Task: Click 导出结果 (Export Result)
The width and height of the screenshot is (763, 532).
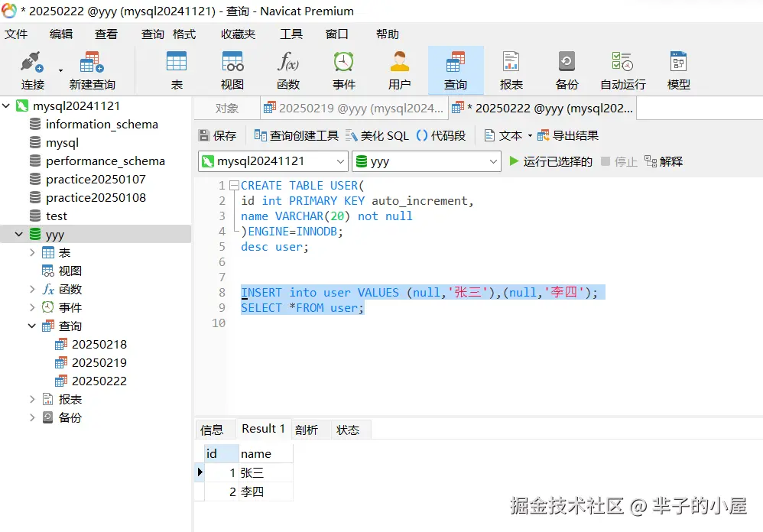Action: [568, 135]
